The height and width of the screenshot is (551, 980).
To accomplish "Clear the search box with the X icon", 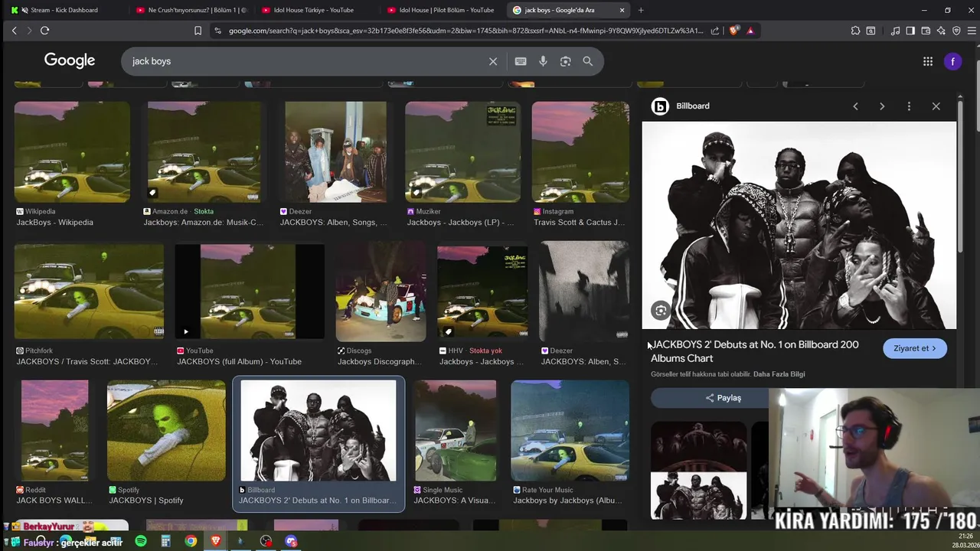I will [x=493, y=61].
